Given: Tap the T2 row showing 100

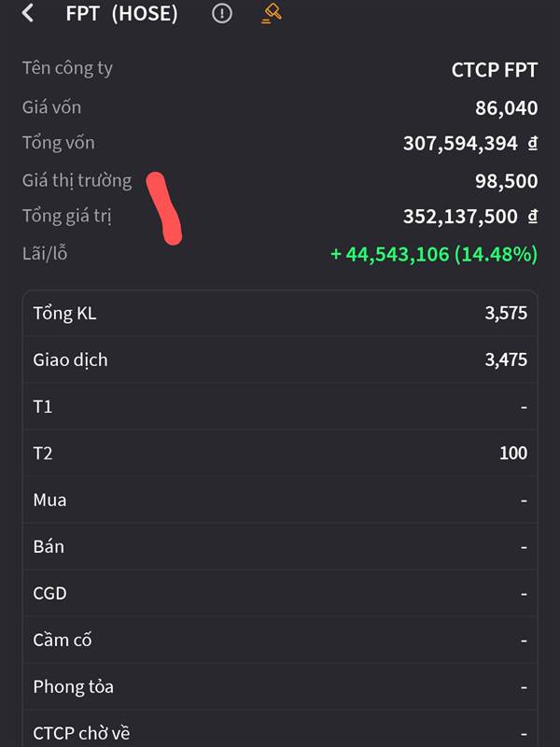Looking at the screenshot, I should (x=280, y=453).
